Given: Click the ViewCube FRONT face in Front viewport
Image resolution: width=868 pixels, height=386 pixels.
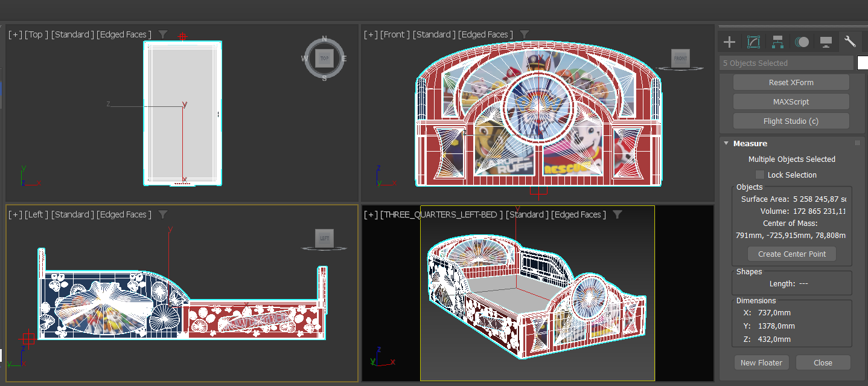Looking at the screenshot, I should [680, 59].
